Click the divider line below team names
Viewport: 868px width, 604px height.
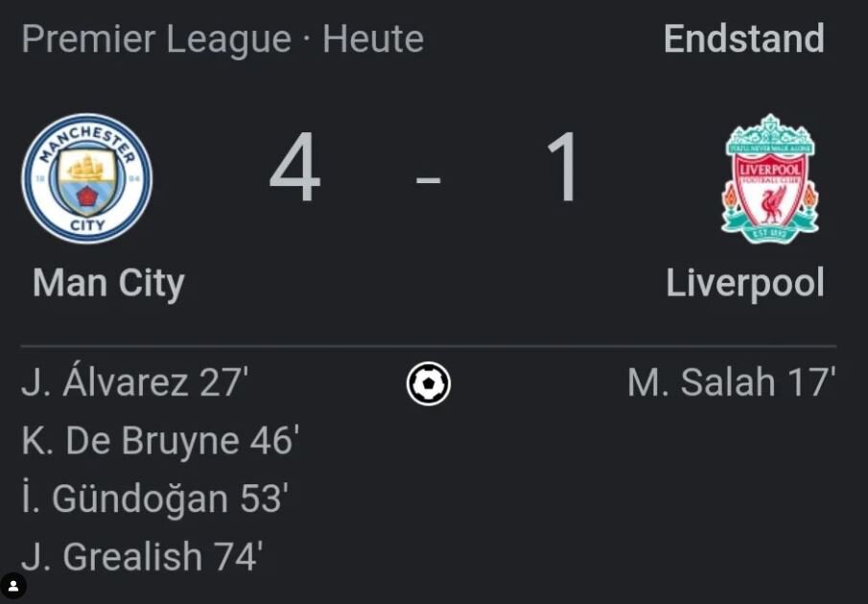[429, 346]
